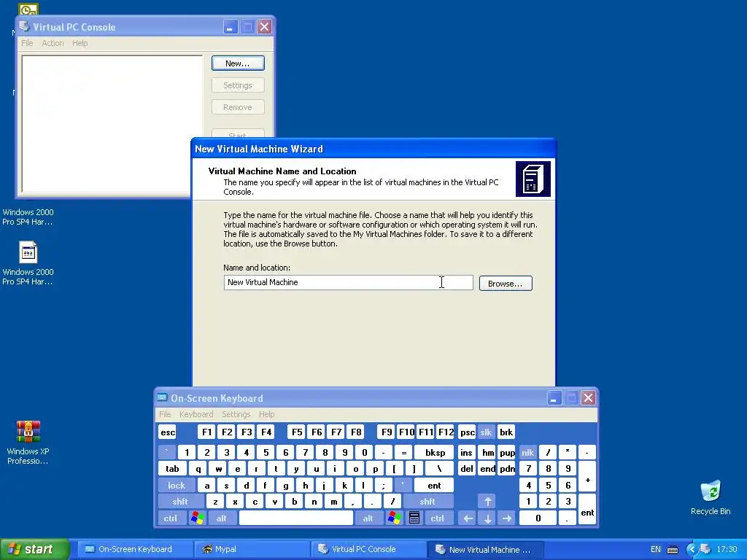
Task: Expand hidden tray icons arrow
Action: pos(692,549)
